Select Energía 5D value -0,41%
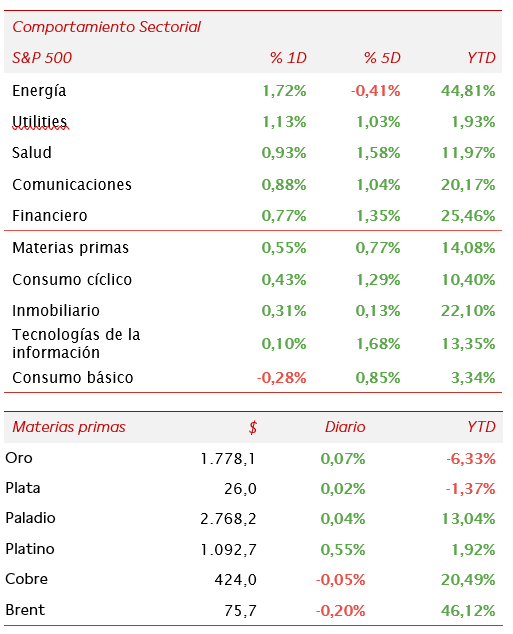The image size is (513, 634). 376,91
